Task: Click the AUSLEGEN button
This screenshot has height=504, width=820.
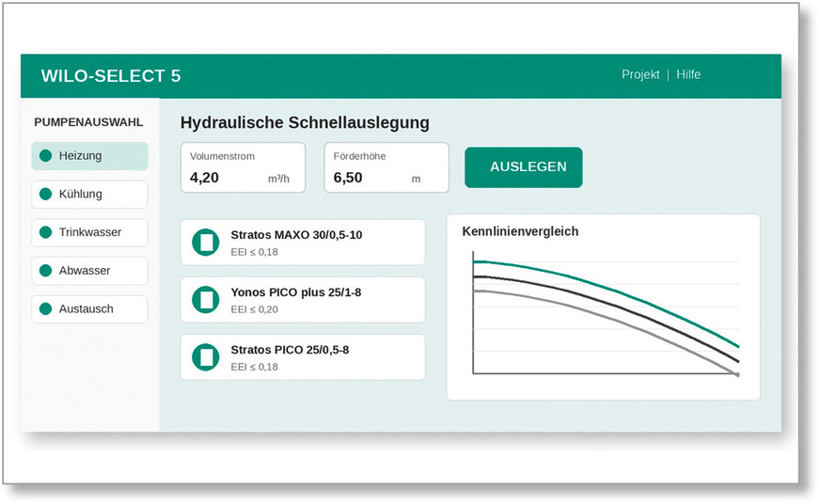Action: [x=524, y=167]
